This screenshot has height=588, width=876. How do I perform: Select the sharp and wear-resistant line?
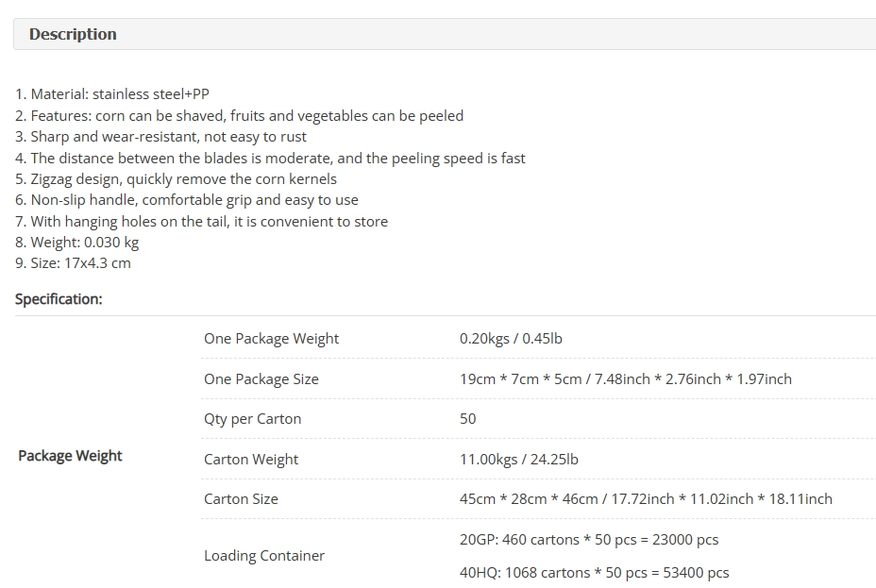click(x=160, y=137)
